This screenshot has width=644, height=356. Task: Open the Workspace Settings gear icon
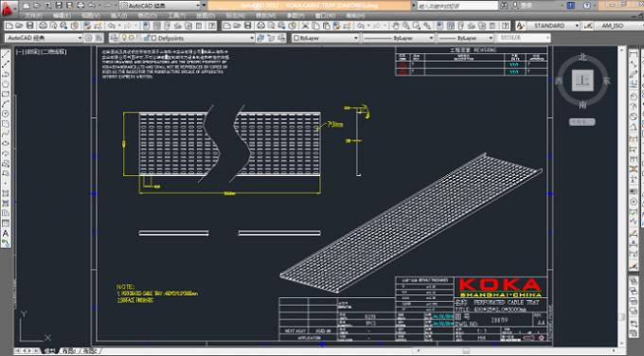point(88,38)
